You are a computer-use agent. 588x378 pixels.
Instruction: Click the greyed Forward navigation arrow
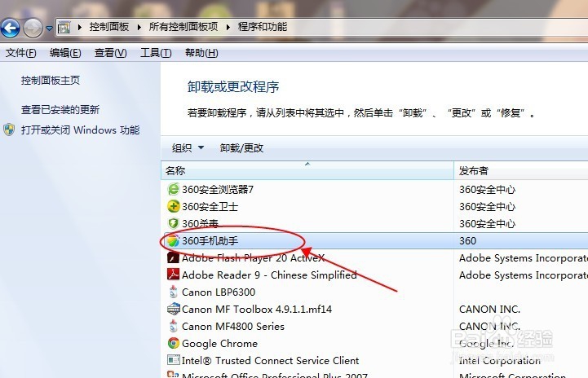[33, 28]
